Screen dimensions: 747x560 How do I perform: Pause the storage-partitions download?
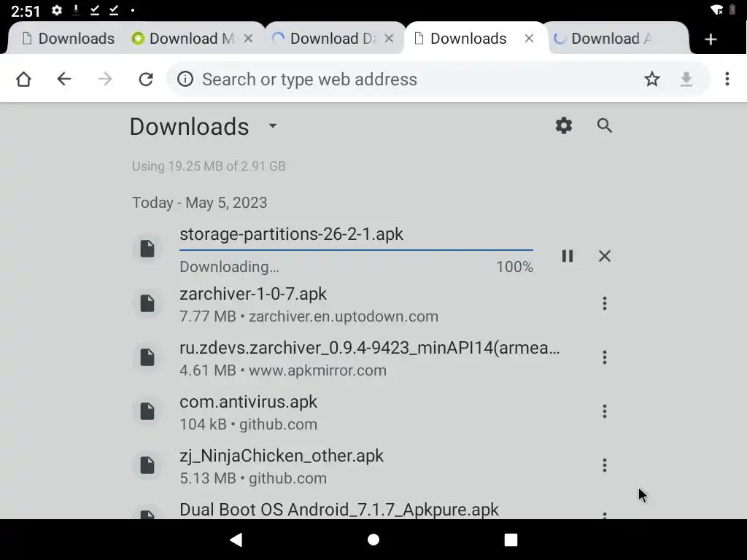point(567,256)
